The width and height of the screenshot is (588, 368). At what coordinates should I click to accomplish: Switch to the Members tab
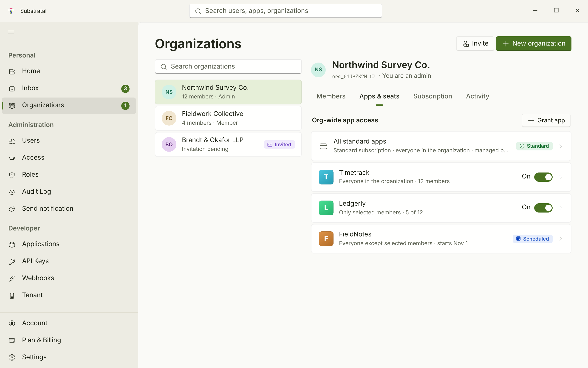click(331, 96)
